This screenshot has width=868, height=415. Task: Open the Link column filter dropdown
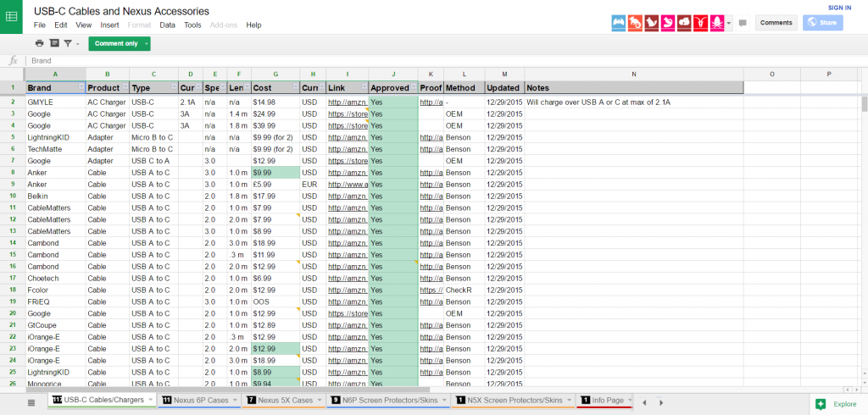[x=363, y=87]
